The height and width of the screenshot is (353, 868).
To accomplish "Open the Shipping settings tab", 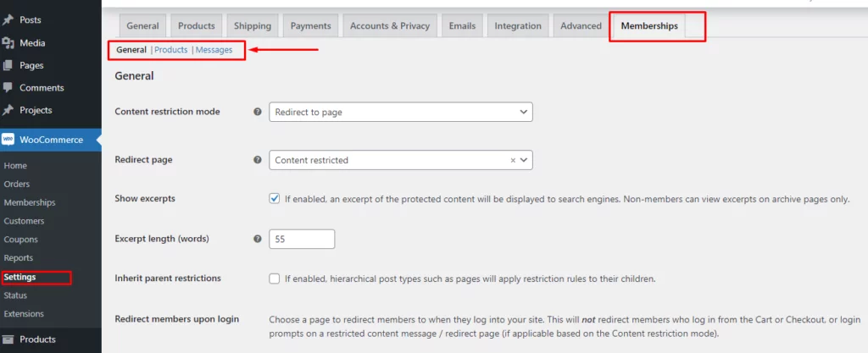I will pyautogui.click(x=253, y=26).
